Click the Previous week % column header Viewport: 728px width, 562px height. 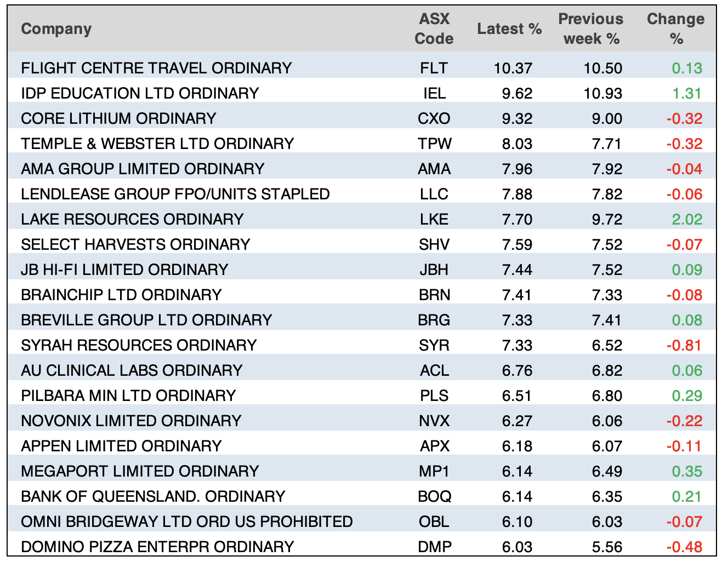coord(590,29)
